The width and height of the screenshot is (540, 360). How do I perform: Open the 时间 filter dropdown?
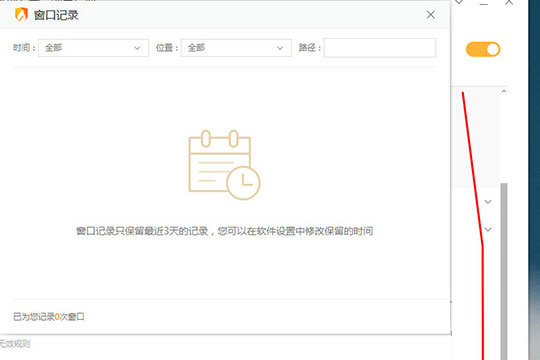click(x=93, y=48)
